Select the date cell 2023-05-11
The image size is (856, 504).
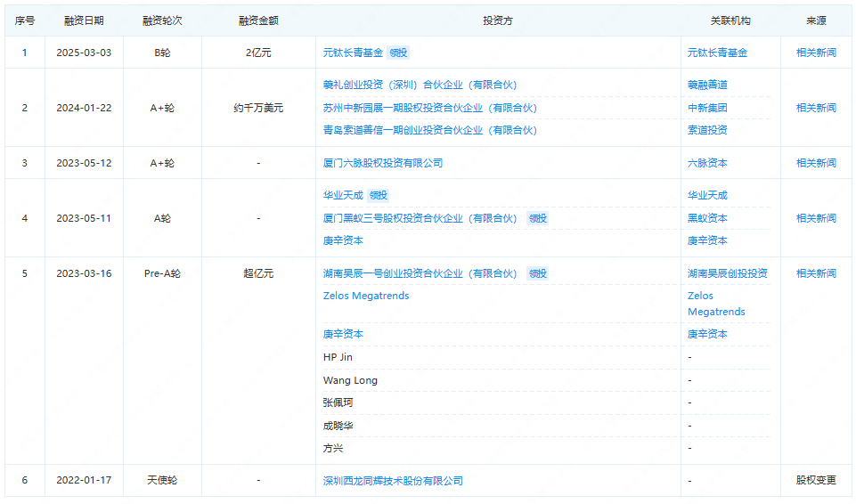pyautogui.click(x=84, y=218)
